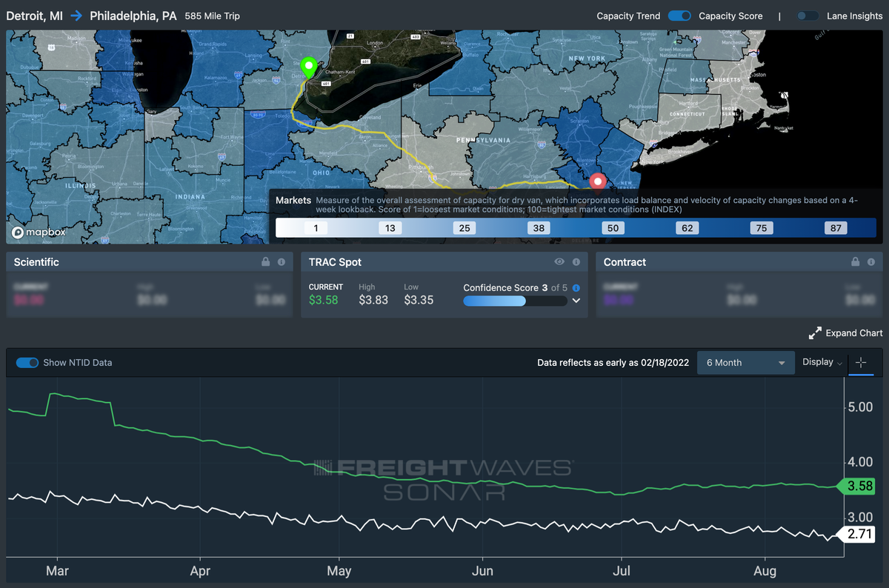Click CONNECTICUT label on map
The image size is (889, 588).
(x=687, y=114)
